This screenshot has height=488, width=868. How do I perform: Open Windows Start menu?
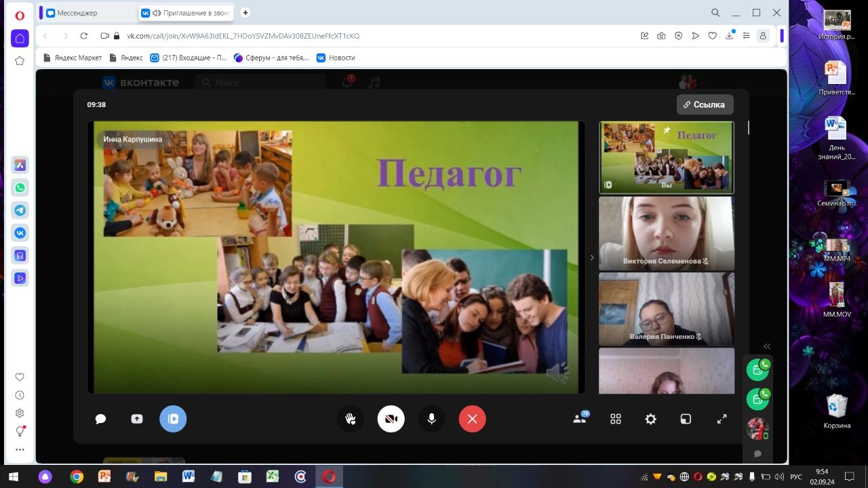click(x=13, y=476)
